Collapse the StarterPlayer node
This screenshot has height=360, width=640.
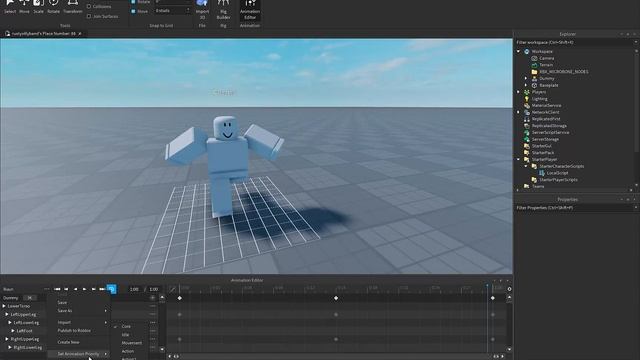(x=519, y=160)
